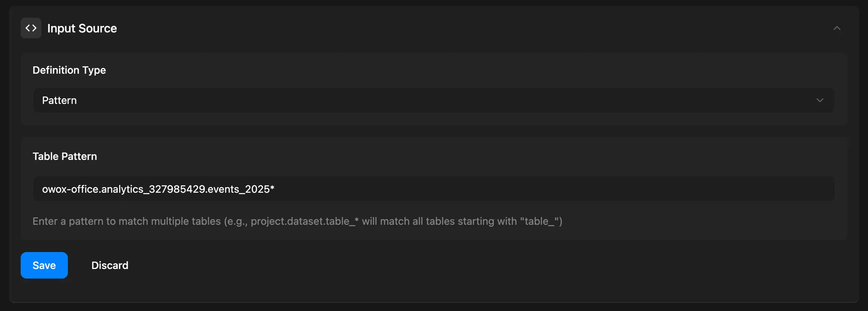Open the Definition Type dropdown

(x=433, y=100)
